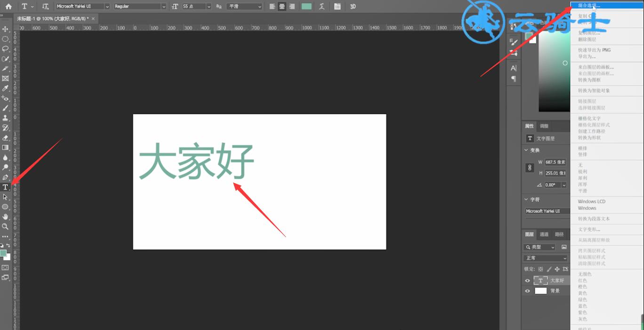644x330 pixels.
Task: Select the Dodge tool
Action: 6,167
